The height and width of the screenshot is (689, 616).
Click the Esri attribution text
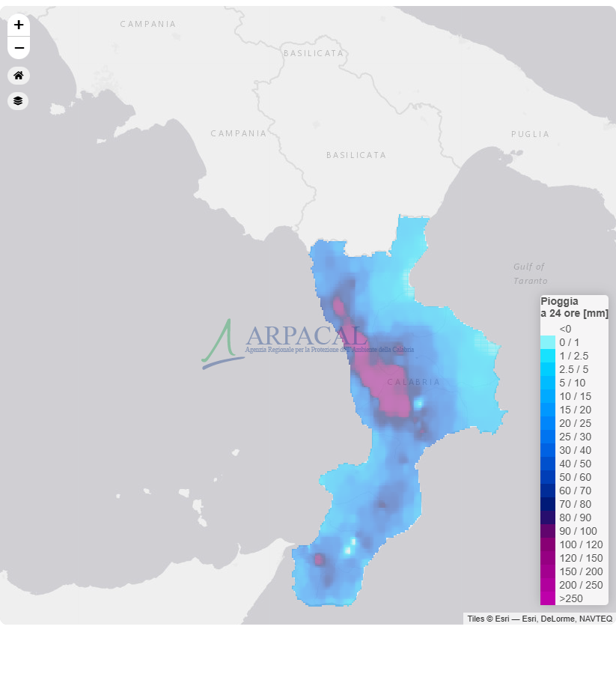point(540,619)
